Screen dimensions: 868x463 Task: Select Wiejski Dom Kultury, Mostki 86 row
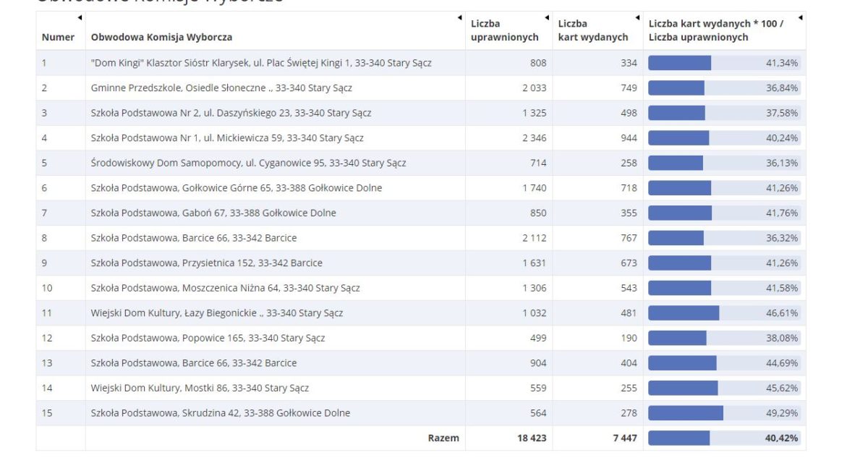[x=200, y=388]
